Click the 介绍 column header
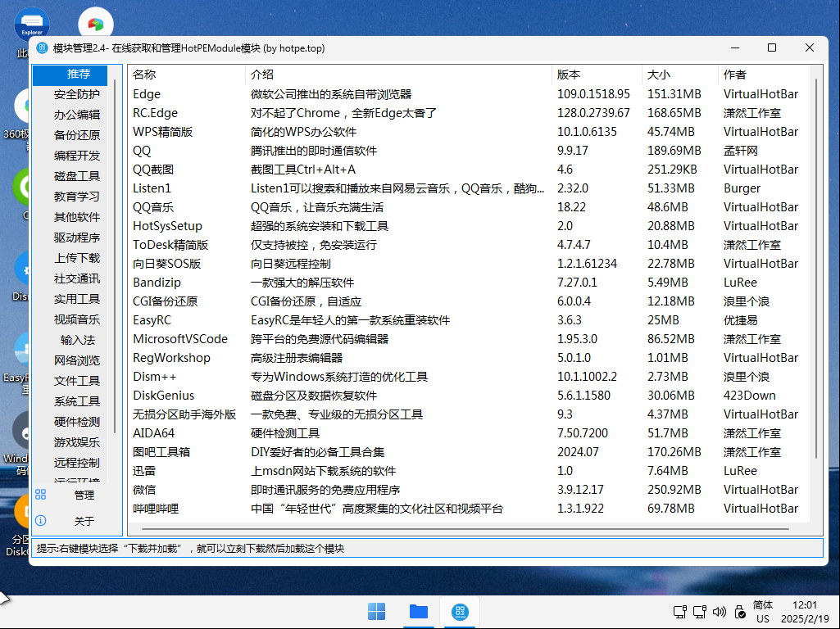The width and height of the screenshot is (840, 629). click(398, 75)
